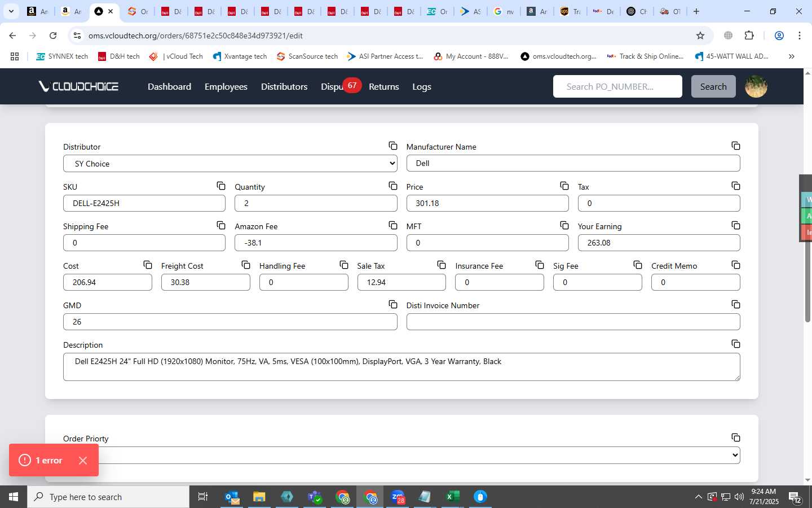This screenshot has height=508, width=812.
Task: Copy the Price field value
Action: coord(564,186)
